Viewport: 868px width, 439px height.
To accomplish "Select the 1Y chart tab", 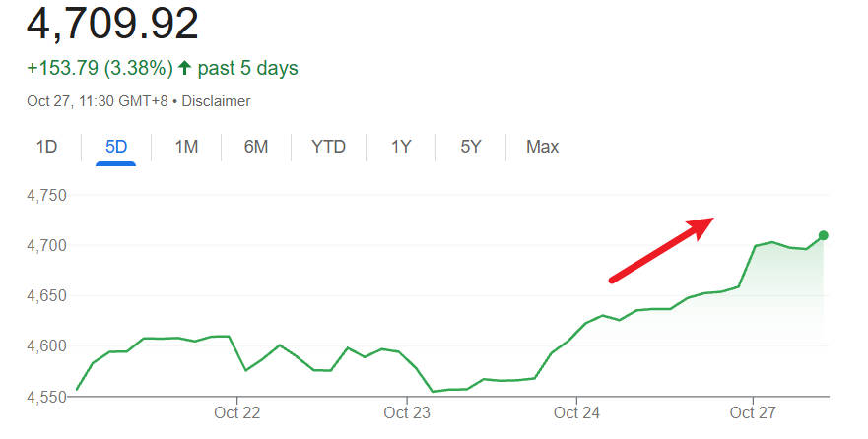I will (401, 147).
